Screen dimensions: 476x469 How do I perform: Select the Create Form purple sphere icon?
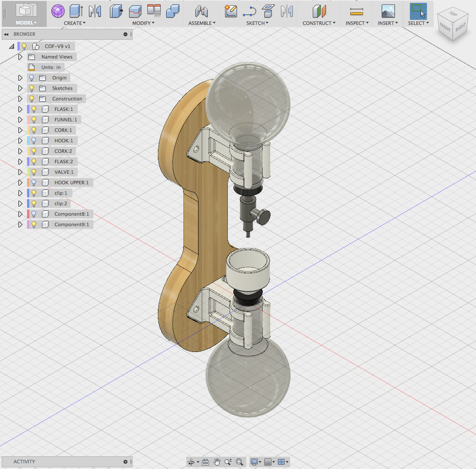tap(58, 11)
